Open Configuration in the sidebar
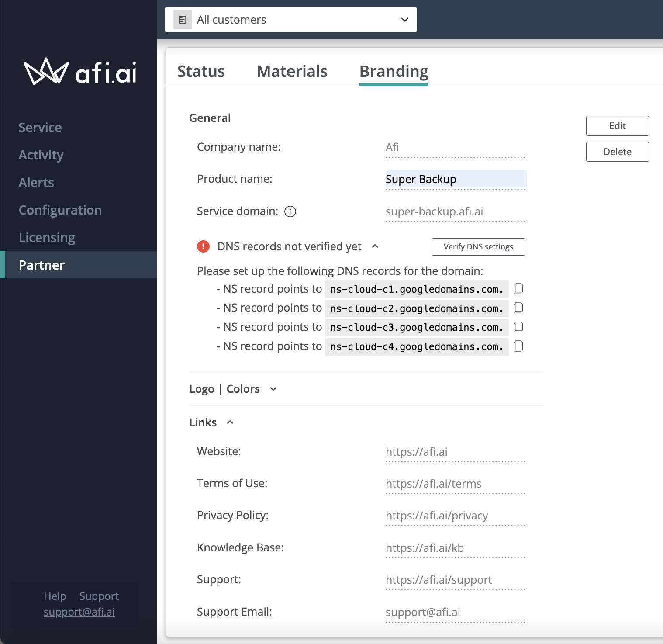Viewport: 663px width, 644px height. tap(60, 210)
